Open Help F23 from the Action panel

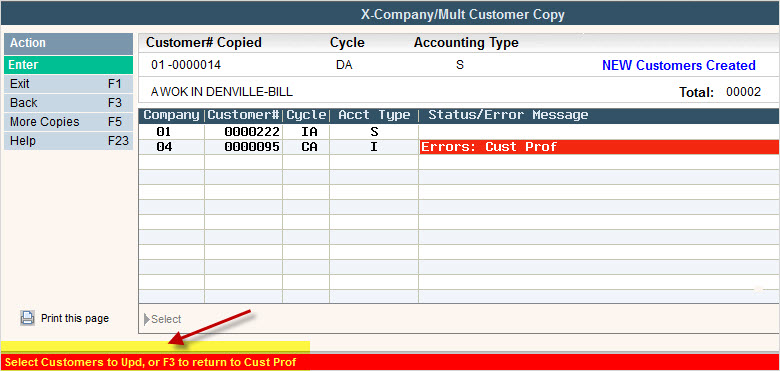69,141
